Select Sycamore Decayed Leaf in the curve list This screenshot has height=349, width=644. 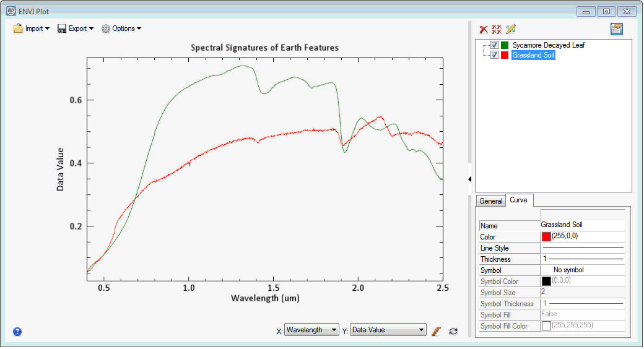coord(548,45)
